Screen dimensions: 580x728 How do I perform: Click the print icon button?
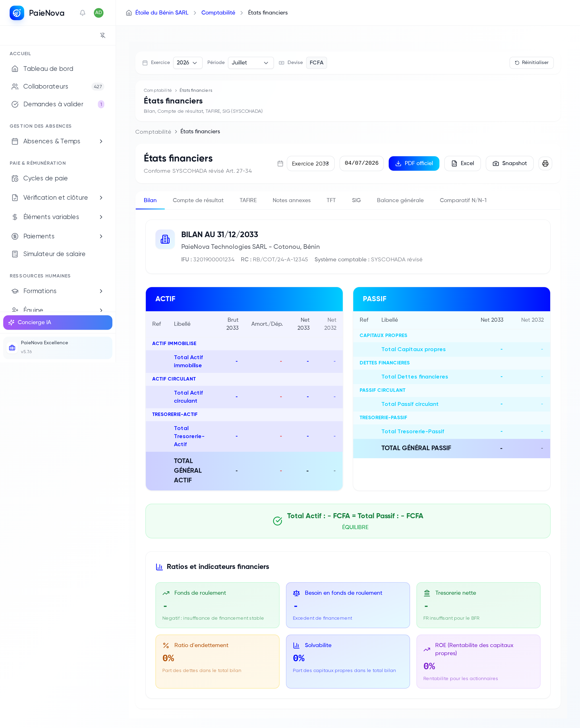pyautogui.click(x=545, y=163)
